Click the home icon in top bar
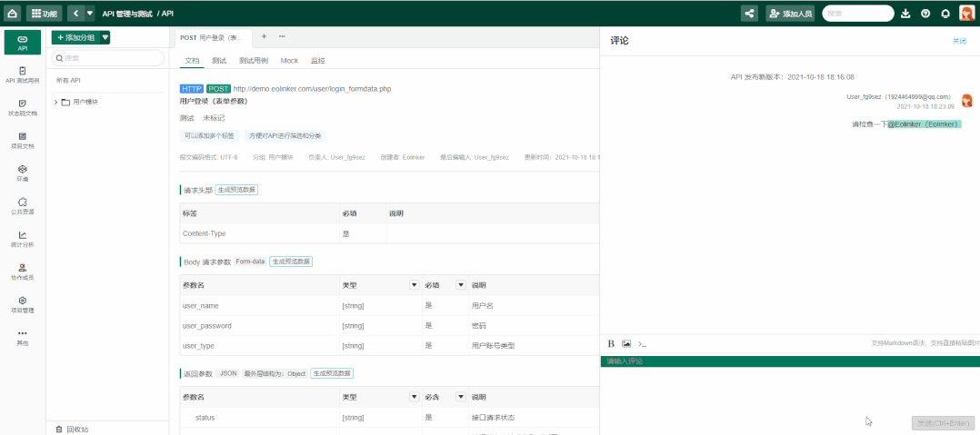Screen dimensions: 980x435 pyautogui.click(x=13, y=13)
